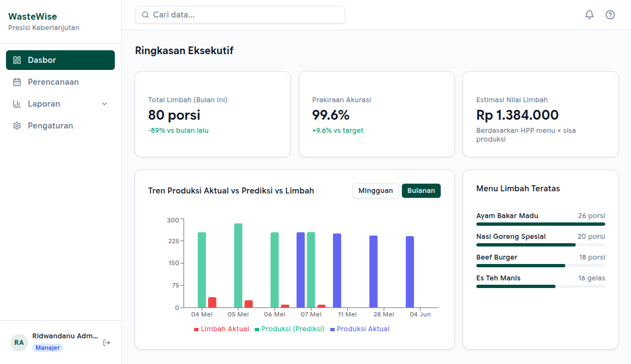This screenshot has width=631, height=364.
Task: Click the search magnifier icon
Action: [145, 15]
